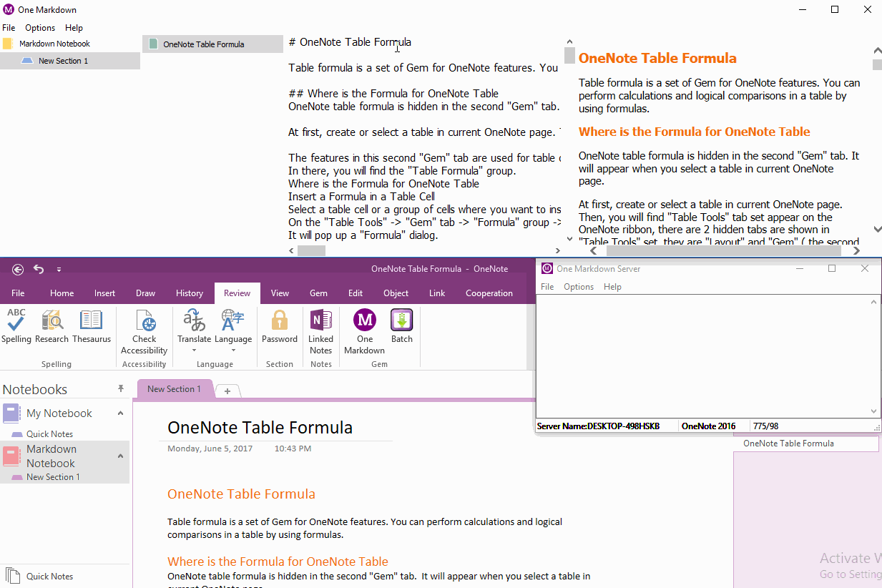This screenshot has height=588, width=882.
Task: Click the server log scroll down arrow
Action: (x=873, y=411)
